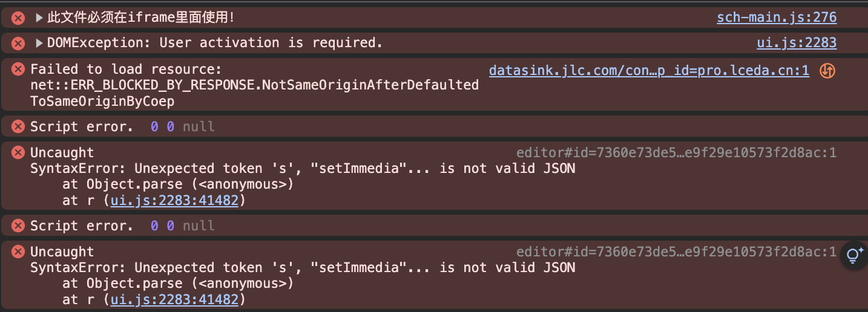Click error icon on last Uncaught SyntaxError
868x312 pixels.
tap(18, 252)
